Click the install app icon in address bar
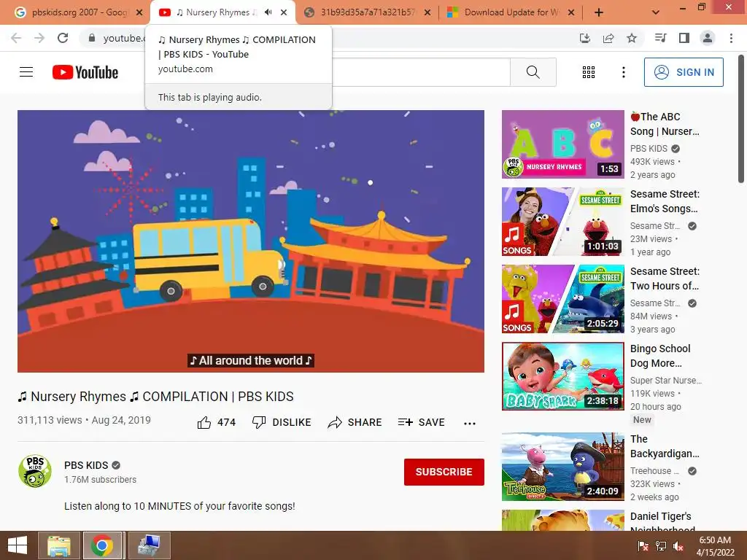The height and width of the screenshot is (560, 747). pyautogui.click(x=585, y=38)
